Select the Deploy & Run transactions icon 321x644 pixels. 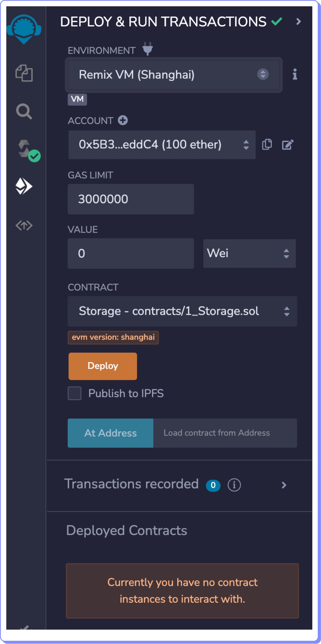[x=24, y=186]
